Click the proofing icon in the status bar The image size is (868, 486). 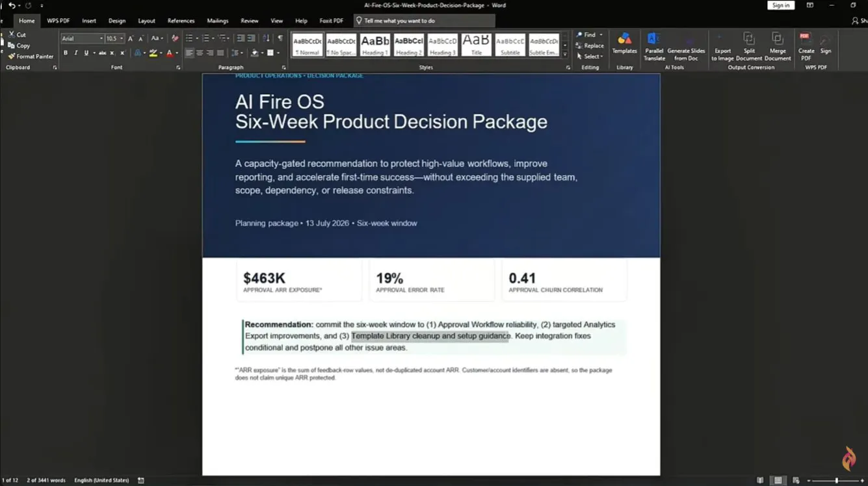tap(140, 480)
